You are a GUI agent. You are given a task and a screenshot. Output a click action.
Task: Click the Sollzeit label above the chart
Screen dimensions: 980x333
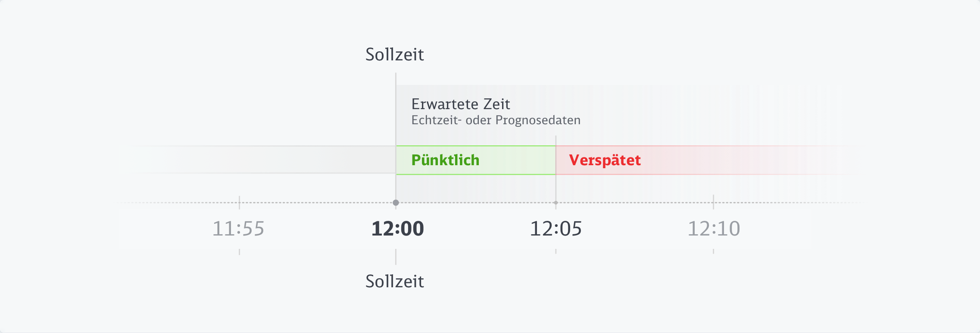394,54
